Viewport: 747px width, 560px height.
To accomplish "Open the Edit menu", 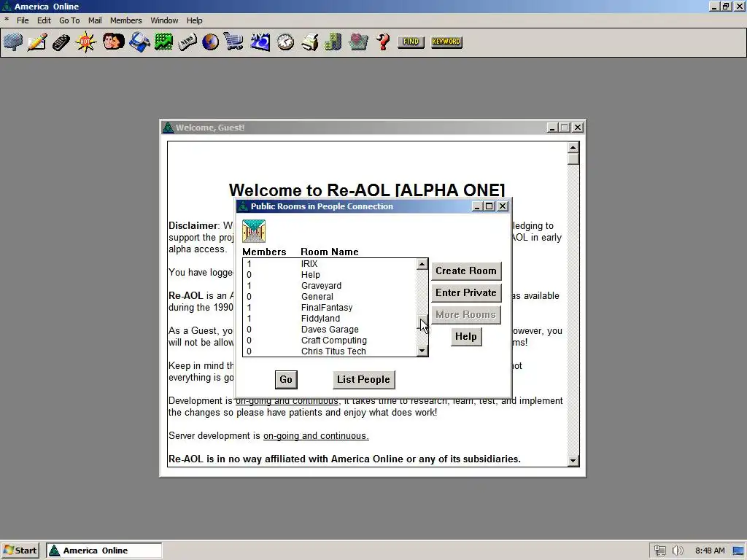I will (x=44, y=20).
